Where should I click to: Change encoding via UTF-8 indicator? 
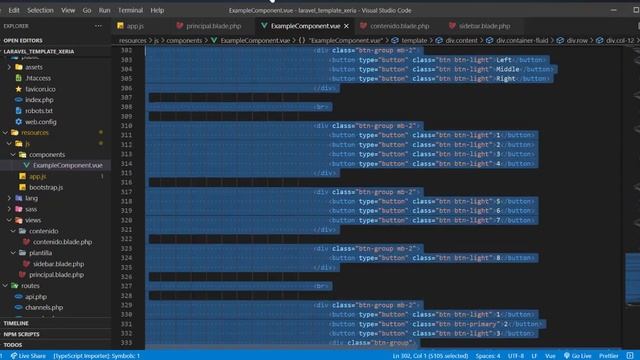pyautogui.click(x=516, y=356)
